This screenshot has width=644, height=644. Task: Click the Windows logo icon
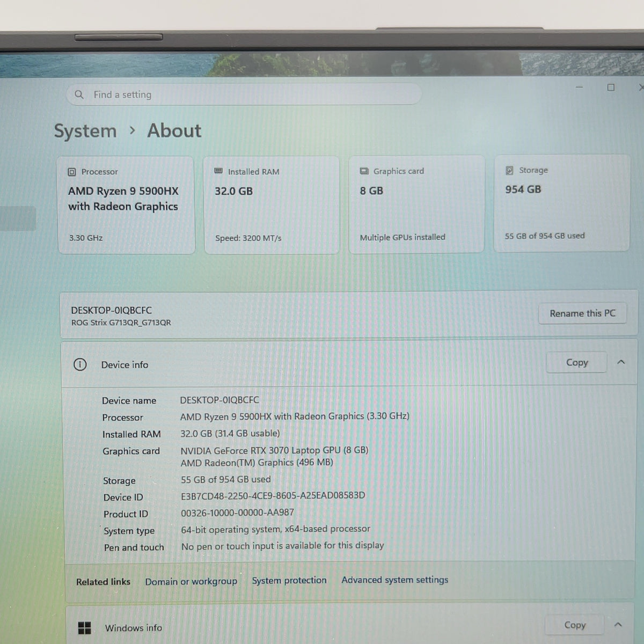click(84, 628)
